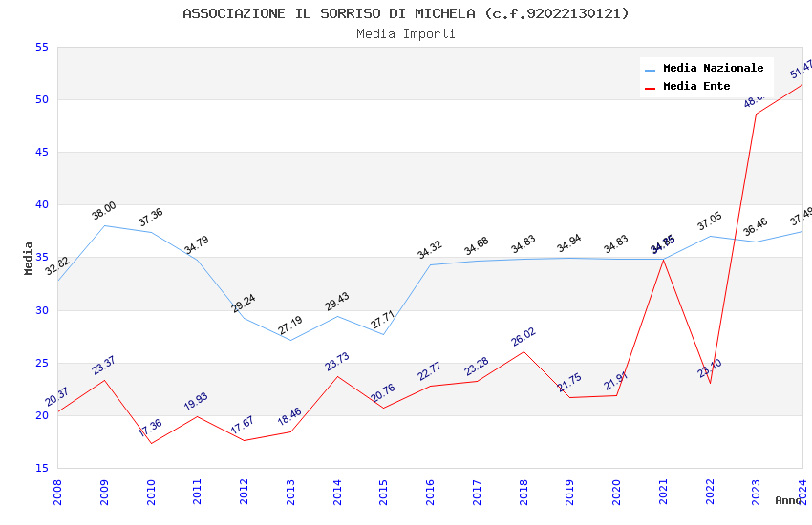The width and height of the screenshot is (812, 525).
Task: Click the 35 tick on the y-axis
Action: pos(42,257)
